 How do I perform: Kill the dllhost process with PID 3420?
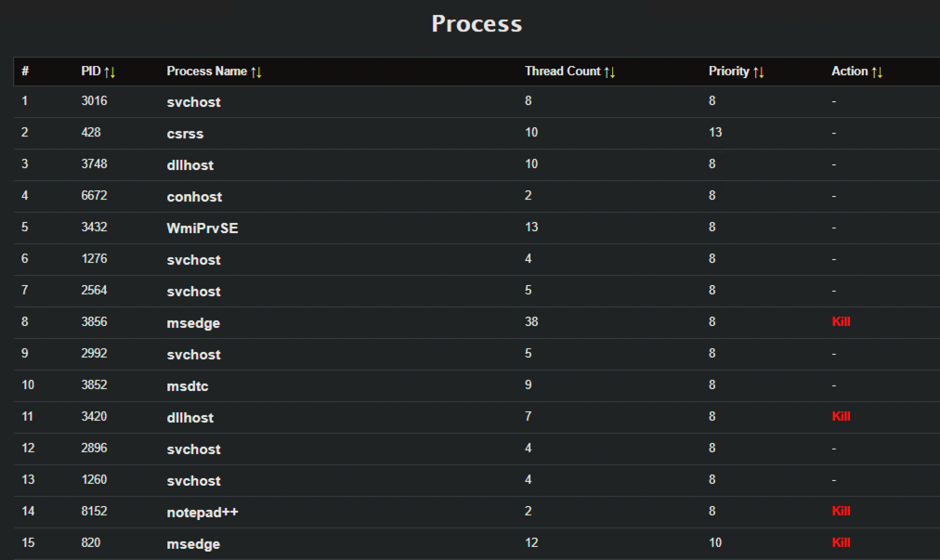pyautogui.click(x=841, y=417)
